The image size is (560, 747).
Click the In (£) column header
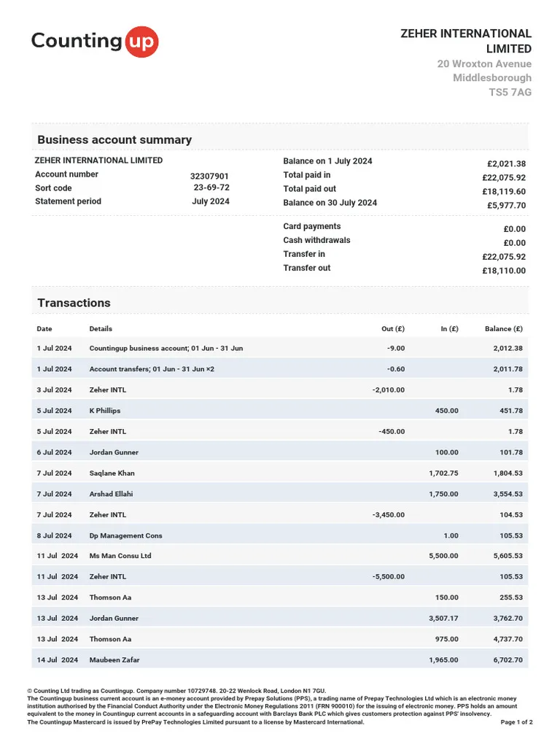[449, 329]
